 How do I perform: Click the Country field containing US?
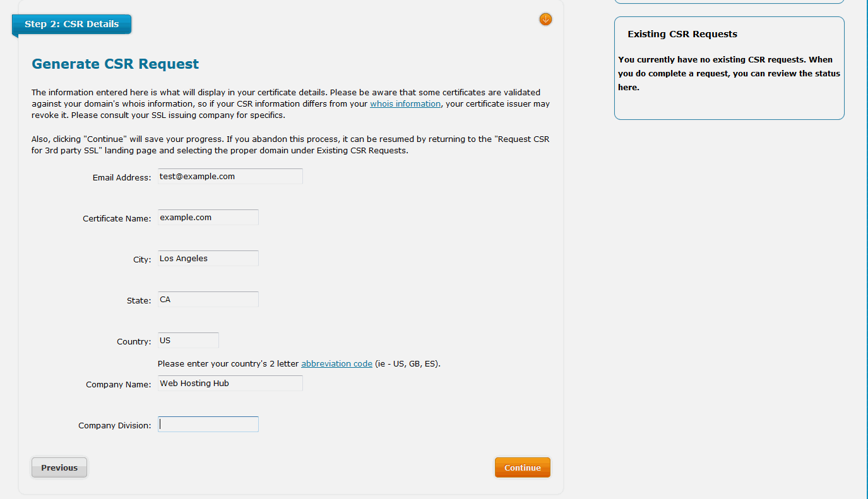188,341
